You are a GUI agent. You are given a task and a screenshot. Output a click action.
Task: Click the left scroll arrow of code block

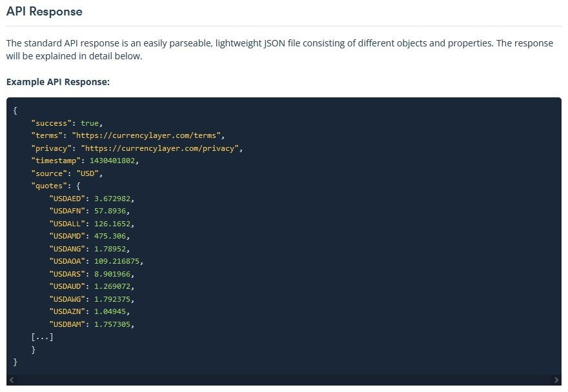point(12,380)
